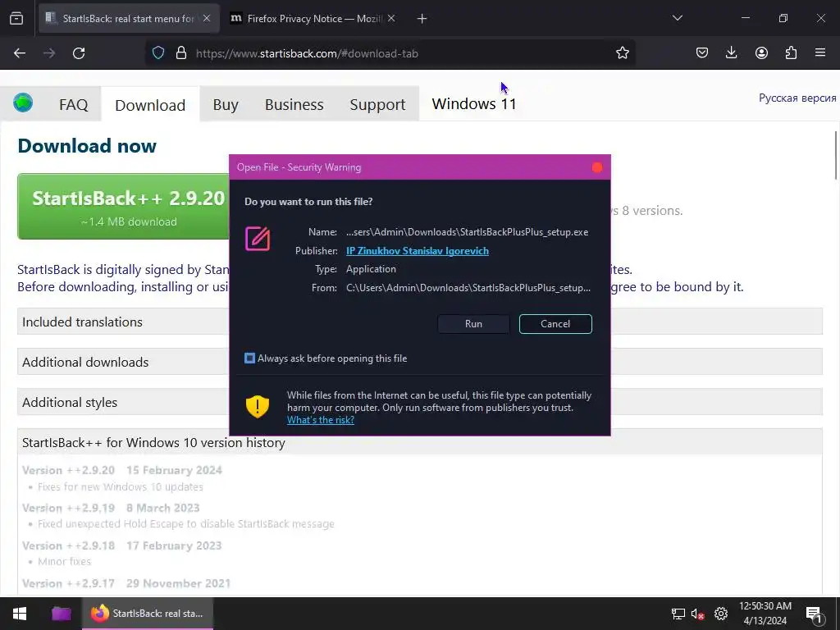Open settings gear in system tray
Screen dimensions: 840x630
[721, 614]
